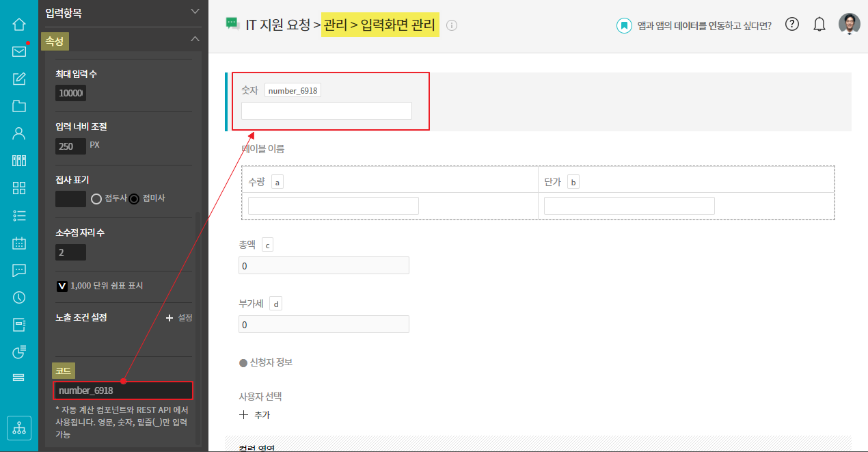Click the 입력화면 관리 info icon
The width and height of the screenshot is (868, 452).
[x=452, y=25]
